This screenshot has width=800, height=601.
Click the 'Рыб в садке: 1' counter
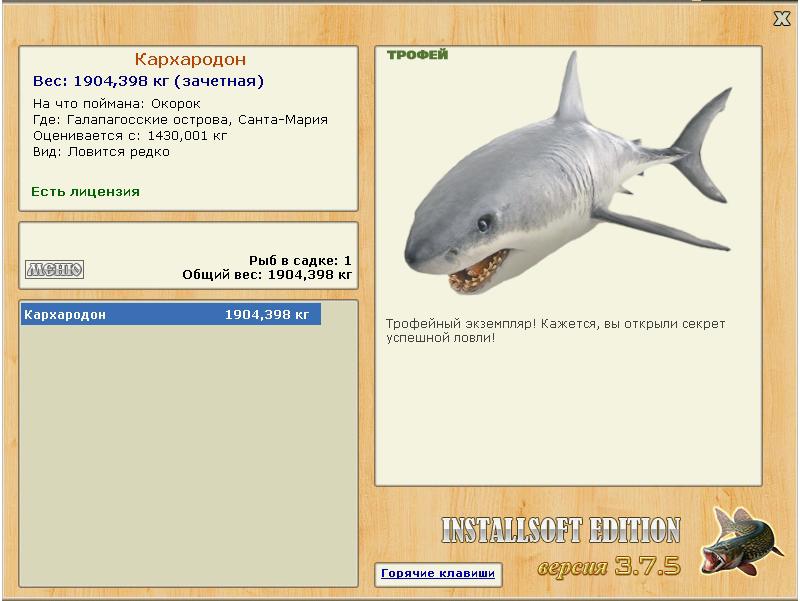pos(300,261)
